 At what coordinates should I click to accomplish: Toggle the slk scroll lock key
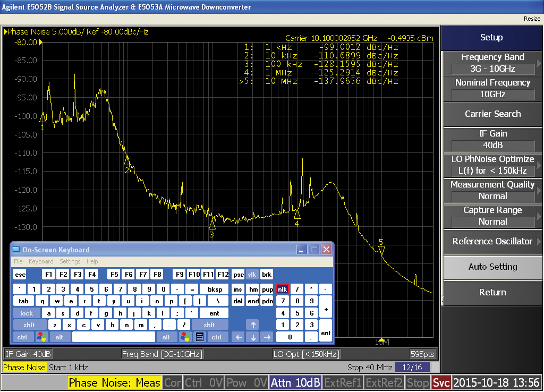[x=252, y=275]
